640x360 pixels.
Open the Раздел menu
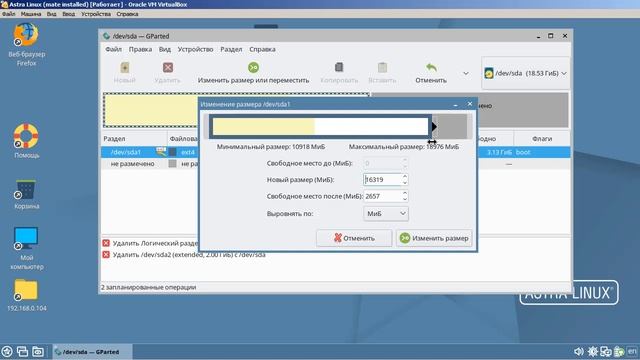[x=231, y=49]
